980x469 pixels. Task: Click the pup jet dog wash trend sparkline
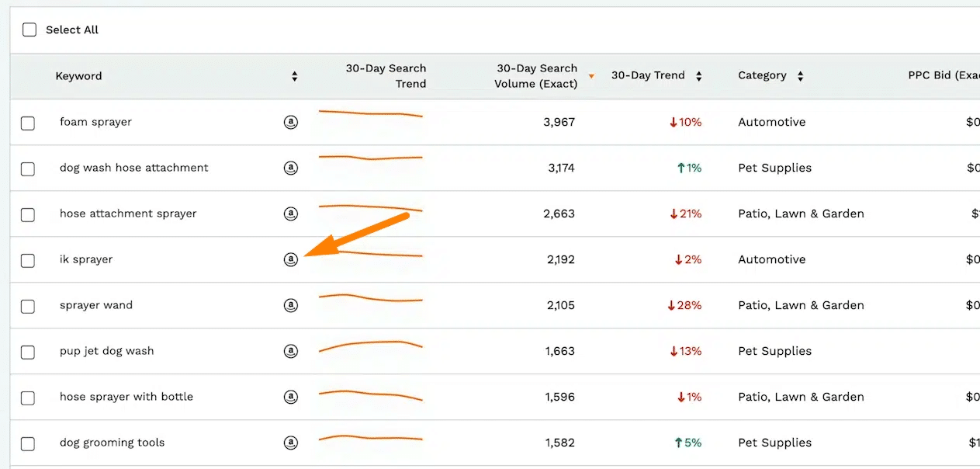[x=371, y=346]
